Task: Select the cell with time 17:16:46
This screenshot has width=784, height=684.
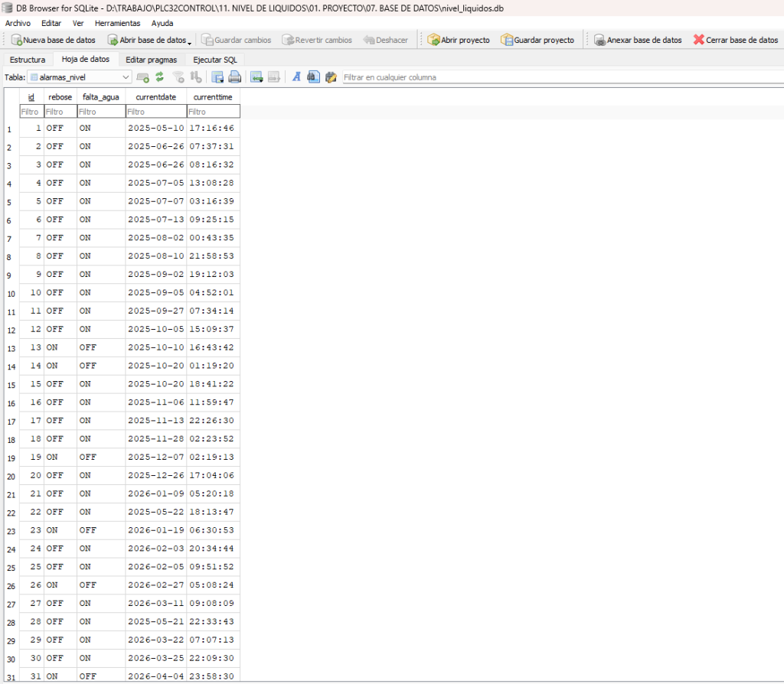Action: (213, 129)
